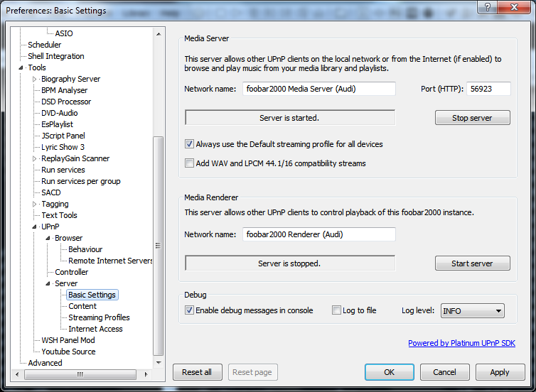
Task: Select ASIO in the tree
Action: 64,33
